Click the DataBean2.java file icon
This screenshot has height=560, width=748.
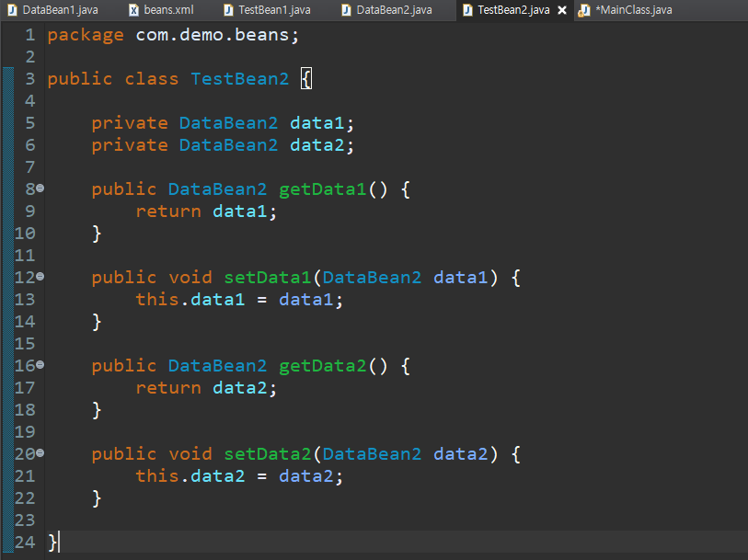click(x=347, y=10)
